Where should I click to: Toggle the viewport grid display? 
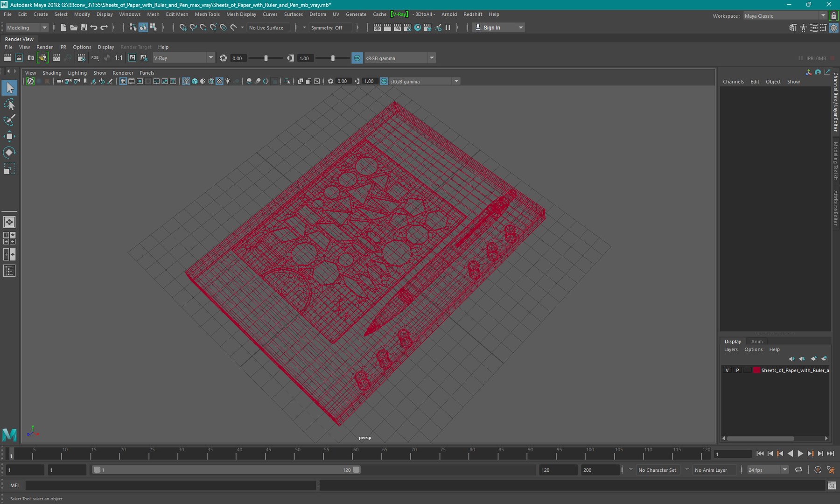[123, 81]
